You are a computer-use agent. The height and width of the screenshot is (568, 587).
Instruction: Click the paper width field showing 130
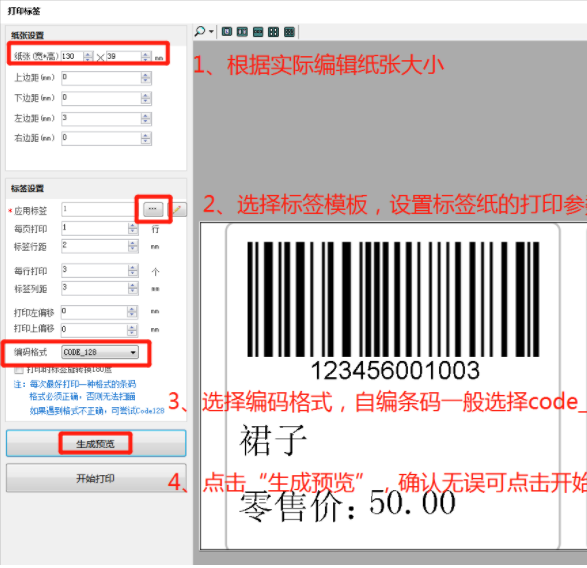[73, 56]
